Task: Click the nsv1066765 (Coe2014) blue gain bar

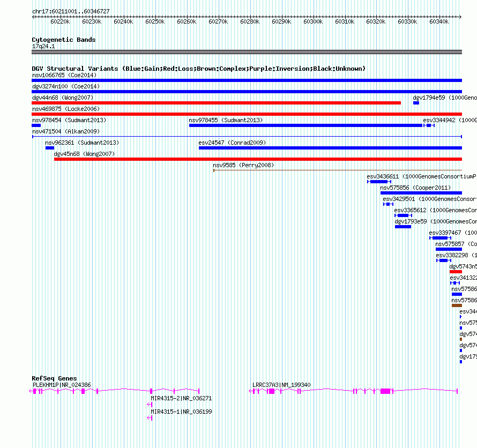Action: [247, 80]
